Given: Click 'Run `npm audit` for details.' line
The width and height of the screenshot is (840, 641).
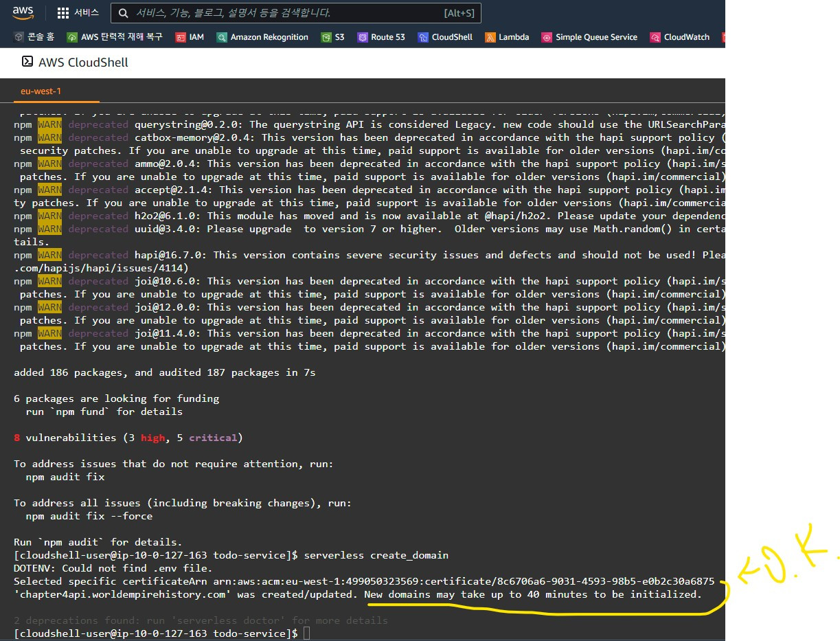Looking at the screenshot, I should [x=98, y=542].
